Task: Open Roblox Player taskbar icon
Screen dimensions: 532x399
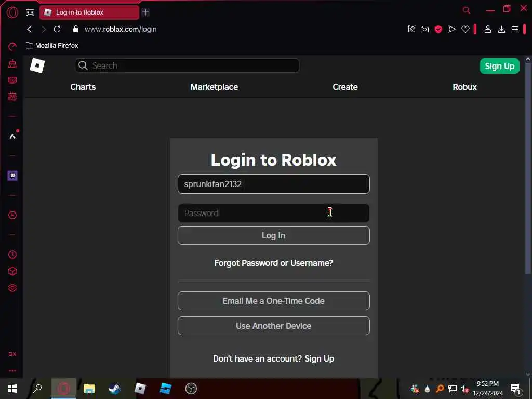Action: pos(140,389)
